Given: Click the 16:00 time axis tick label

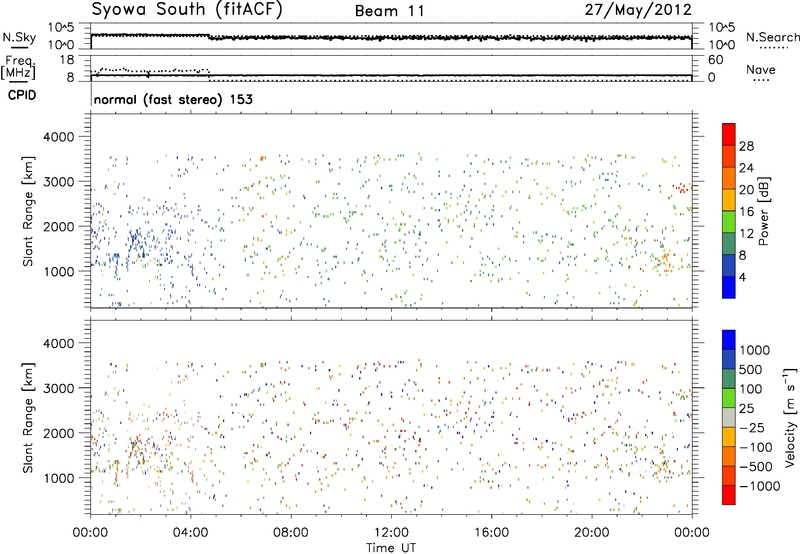Looking at the screenshot, I should (491, 533).
